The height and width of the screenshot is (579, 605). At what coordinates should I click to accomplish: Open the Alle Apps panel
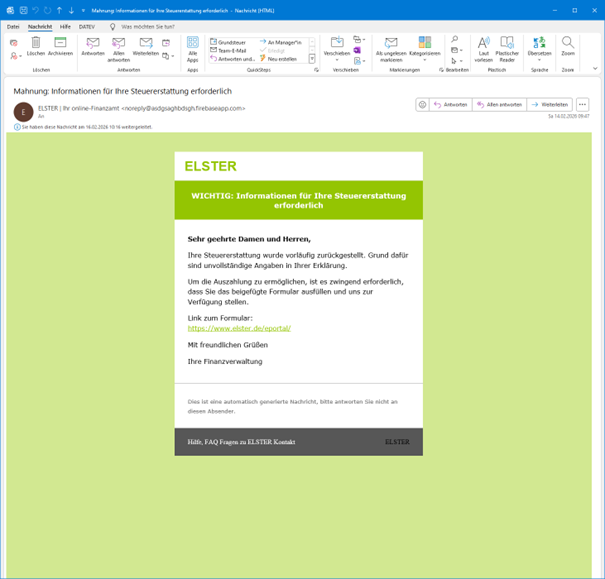point(193,49)
